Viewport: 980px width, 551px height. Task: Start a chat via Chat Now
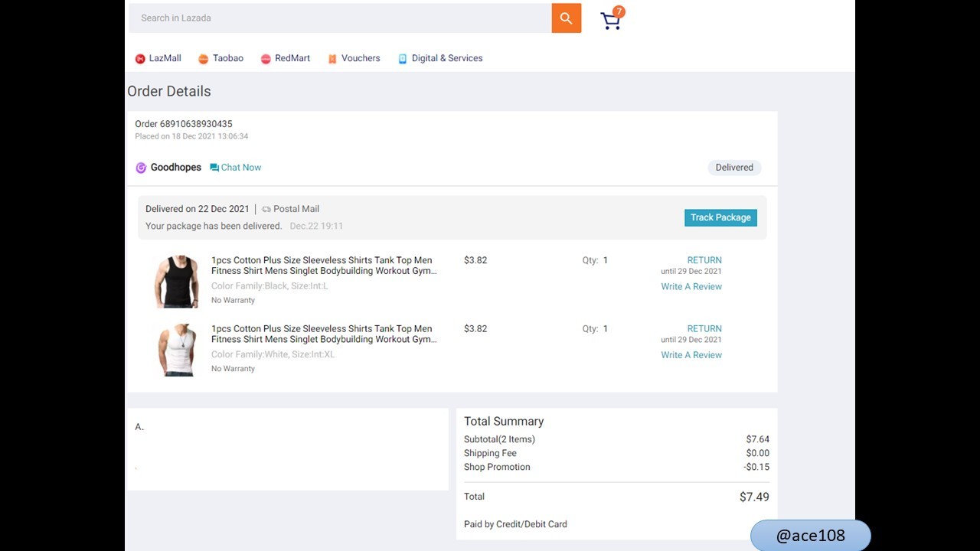(241, 168)
